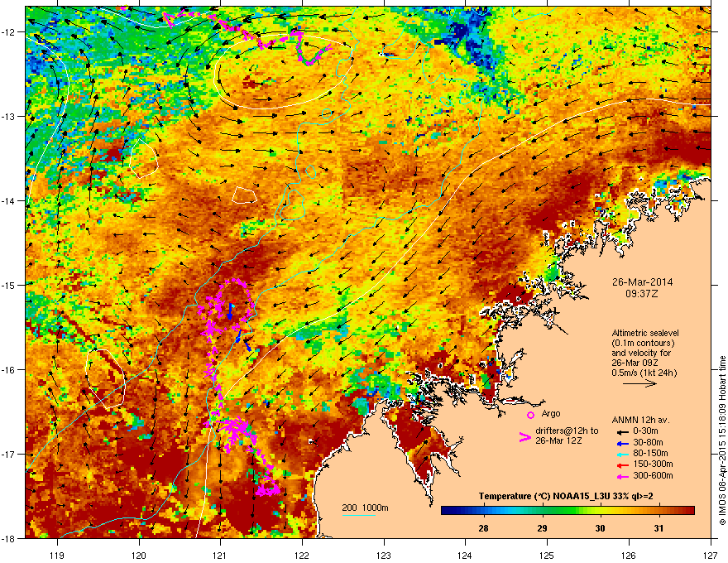Click the temperature colorbar near 30 degrees

[601, 511]
